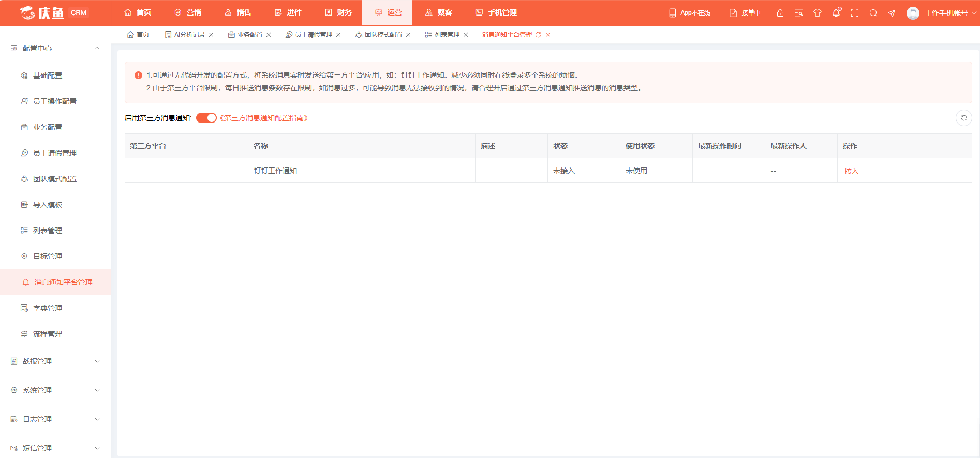This screenshot has height=458, width=980.
Task: Toggle fullscreen mode icon
Action: click(x=855, y=13)
